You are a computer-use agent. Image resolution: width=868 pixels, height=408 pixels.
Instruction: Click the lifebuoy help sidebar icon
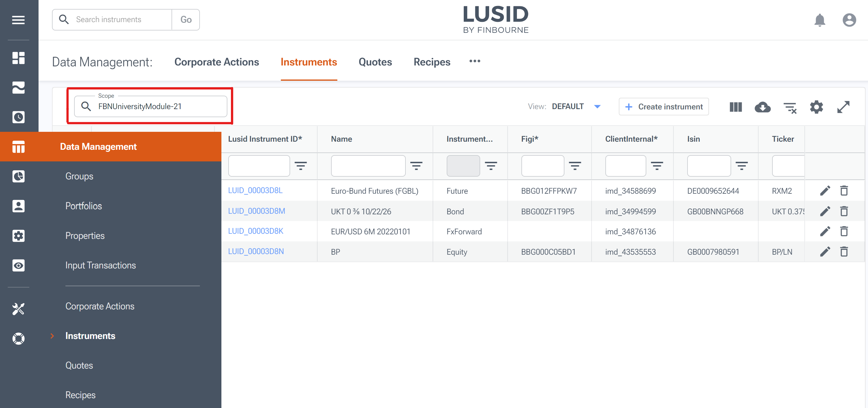(18, 339)
